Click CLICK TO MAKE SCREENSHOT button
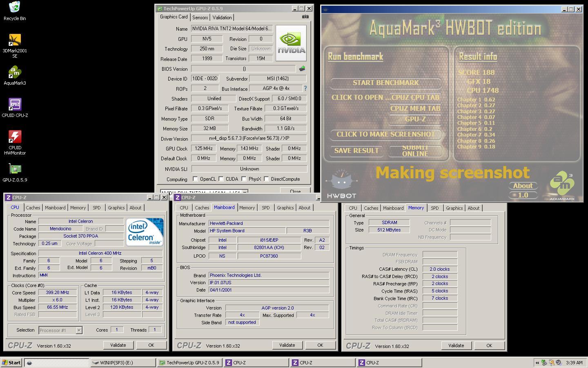This screenshot has height=368, width=588. click(x=386, y=134)
